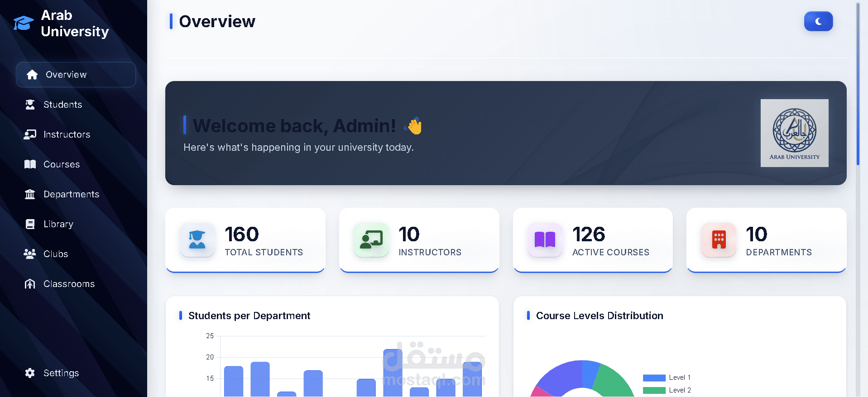Click the "INSTRUCTORS" stat card label
868x397 pixels.
tap(430, 252)
